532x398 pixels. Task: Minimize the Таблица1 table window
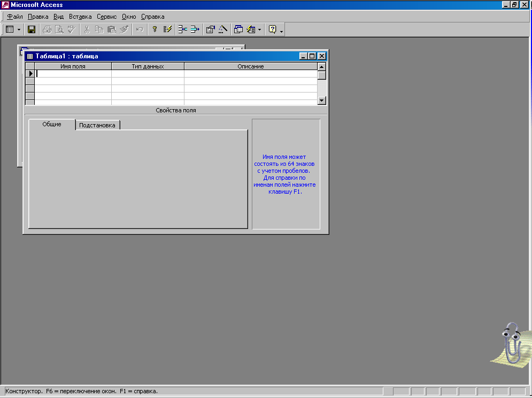pos(303,56)
